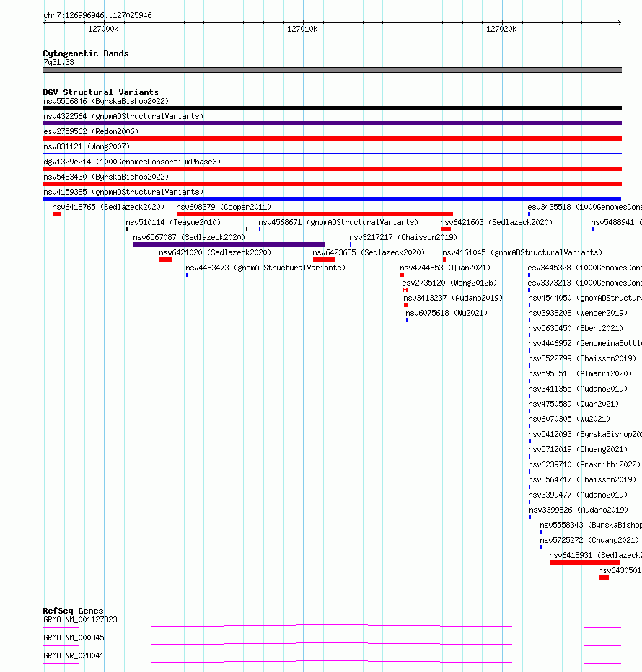Open the nsv4483473 (gnomADStructuralVariants) label
Image resolution: width=642 pixels, height=672 pixels.
[x=265, y=268]
